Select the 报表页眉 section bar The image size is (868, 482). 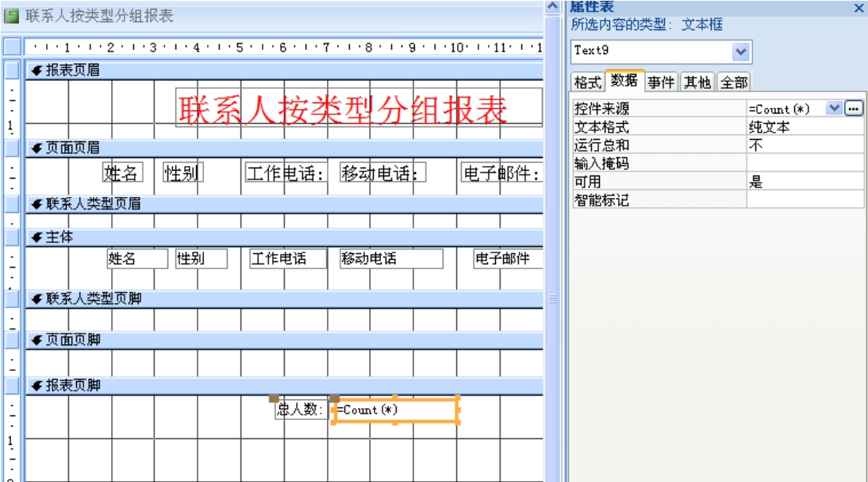[284, 71]
